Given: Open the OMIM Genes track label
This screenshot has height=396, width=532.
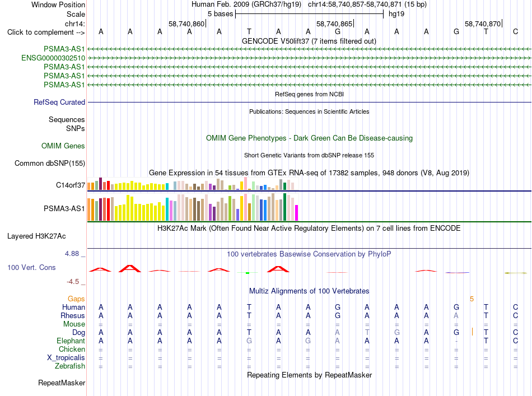Looking at the screenshot, I should point(63,146).
